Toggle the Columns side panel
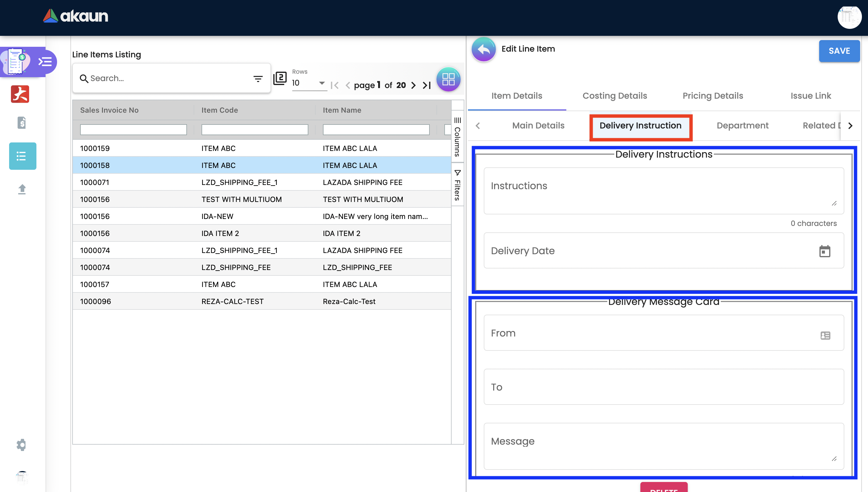868x492 pixels. (457, 137)
